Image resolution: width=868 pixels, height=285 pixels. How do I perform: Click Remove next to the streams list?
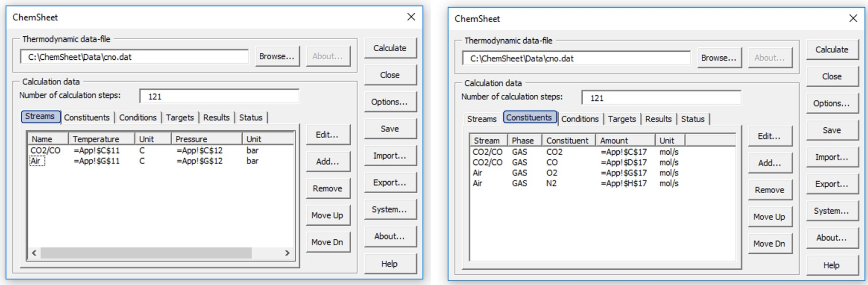(x=327, y=189)
